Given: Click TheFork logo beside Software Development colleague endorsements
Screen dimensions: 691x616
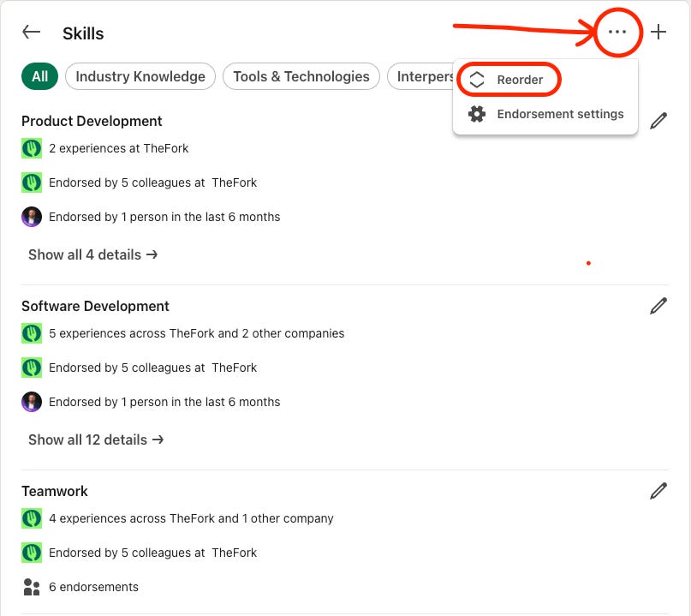Looking at the screenshot, I should (x=32, y=368).
